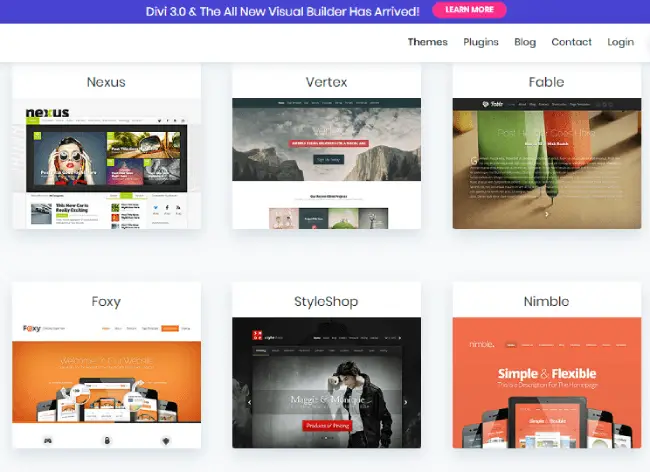Click the Fable logo in preview header

[x=493, y=104]
